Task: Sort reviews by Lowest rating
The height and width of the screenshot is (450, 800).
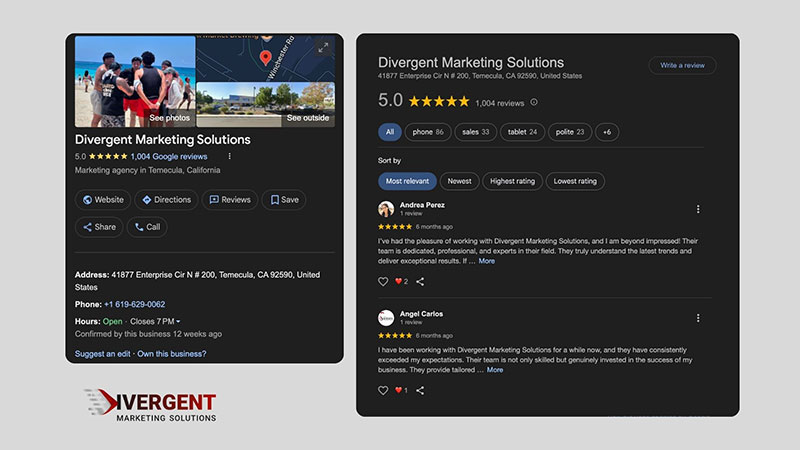Action: 575,181
